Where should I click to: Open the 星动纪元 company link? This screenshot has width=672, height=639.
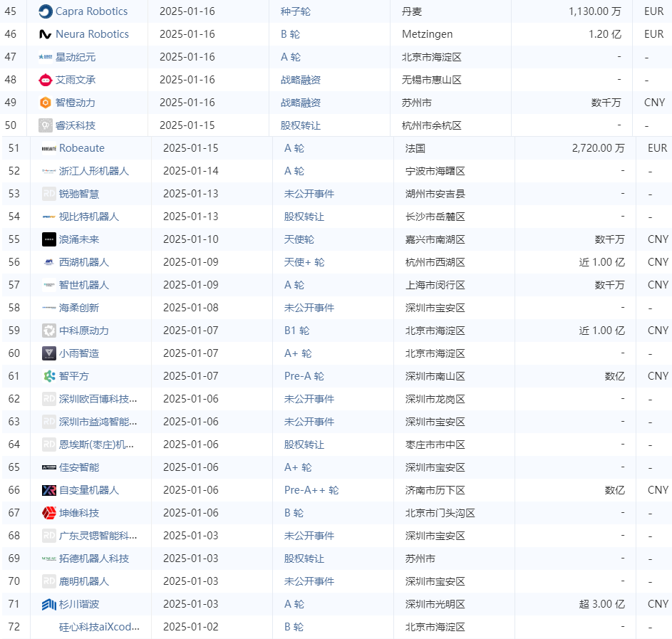pyautogui.click(x=76, y=57)
